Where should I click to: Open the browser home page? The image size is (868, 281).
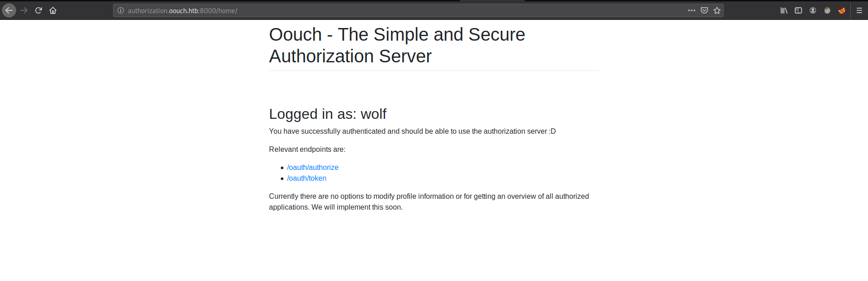point(53,10)
